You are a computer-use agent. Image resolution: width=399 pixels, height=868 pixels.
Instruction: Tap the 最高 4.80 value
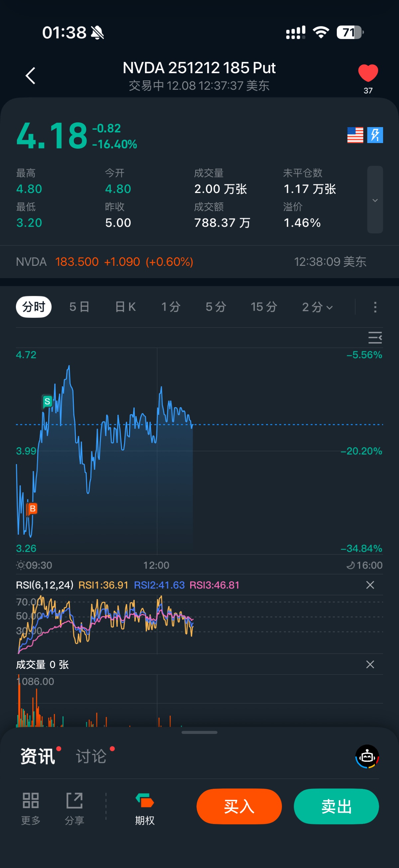[29, 189]
